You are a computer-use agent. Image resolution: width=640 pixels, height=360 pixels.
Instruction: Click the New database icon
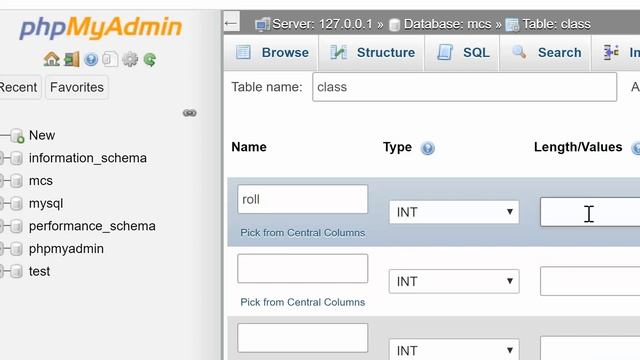17,136
